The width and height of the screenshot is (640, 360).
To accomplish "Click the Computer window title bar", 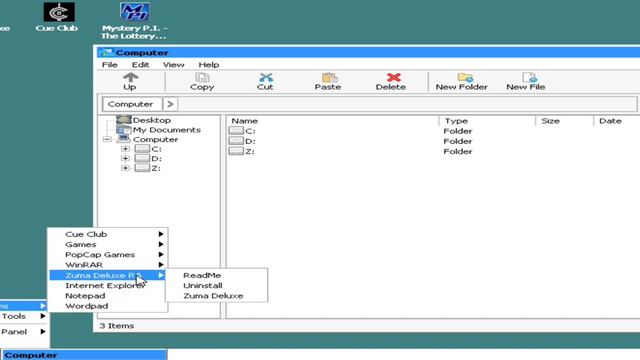I will coord(368,52).
